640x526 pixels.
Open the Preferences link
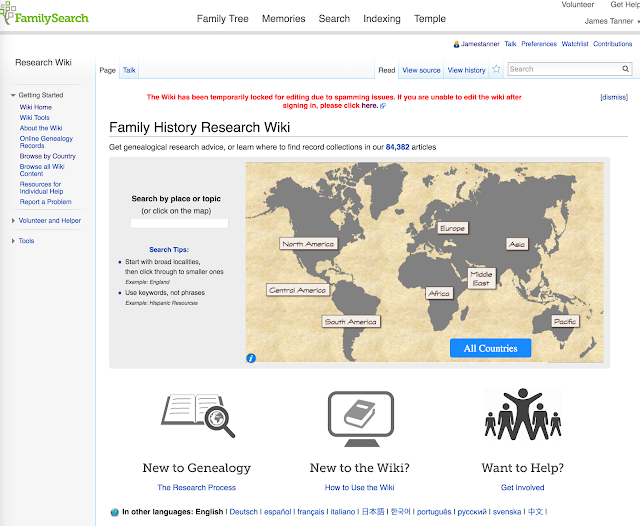tap(539, 44)
